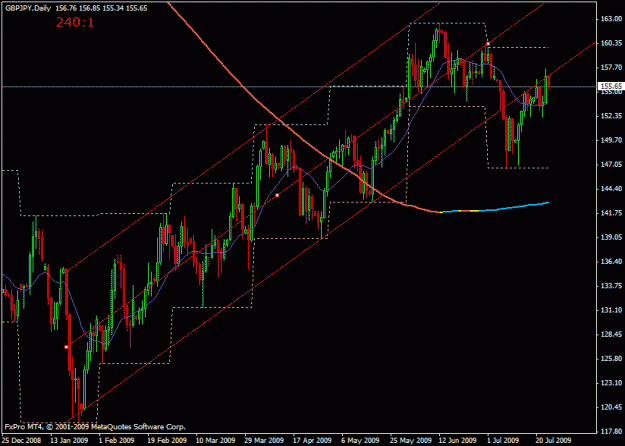Click the 120.45 price scale label

[611, 407]
